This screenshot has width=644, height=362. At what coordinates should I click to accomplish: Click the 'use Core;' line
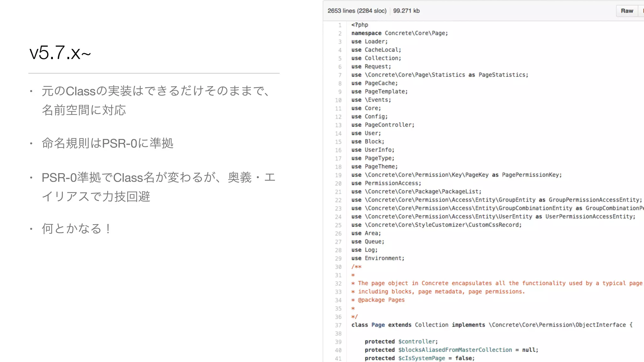[366, 108]
